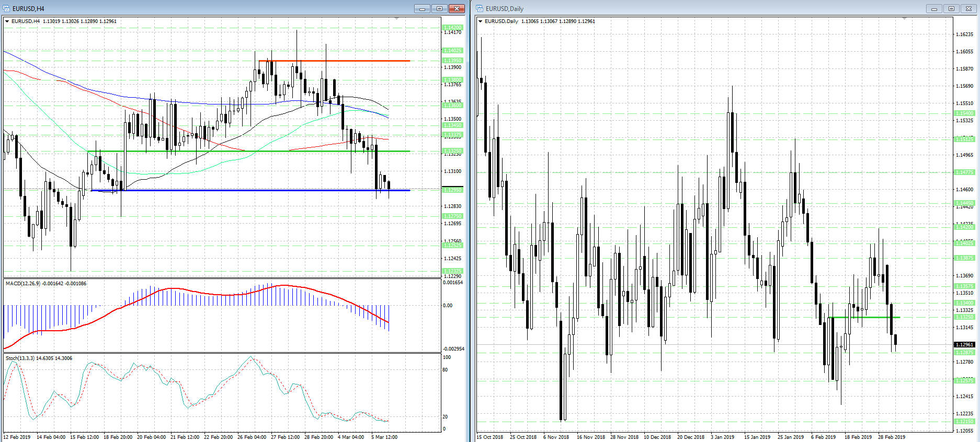The width and height of the screenshot is (980, 442).
Task: Click the 1.12325 price label on H4 chart
Action: (452, 271)
